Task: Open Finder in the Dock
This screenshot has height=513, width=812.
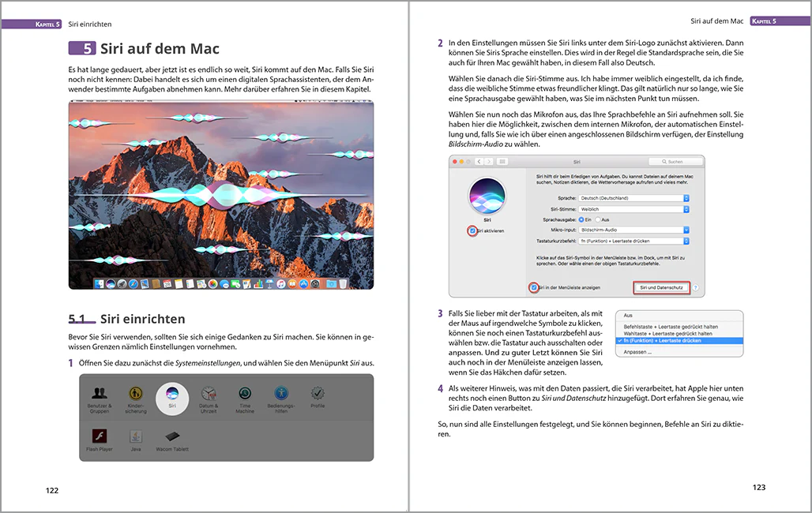Action: tap(99, 283)
